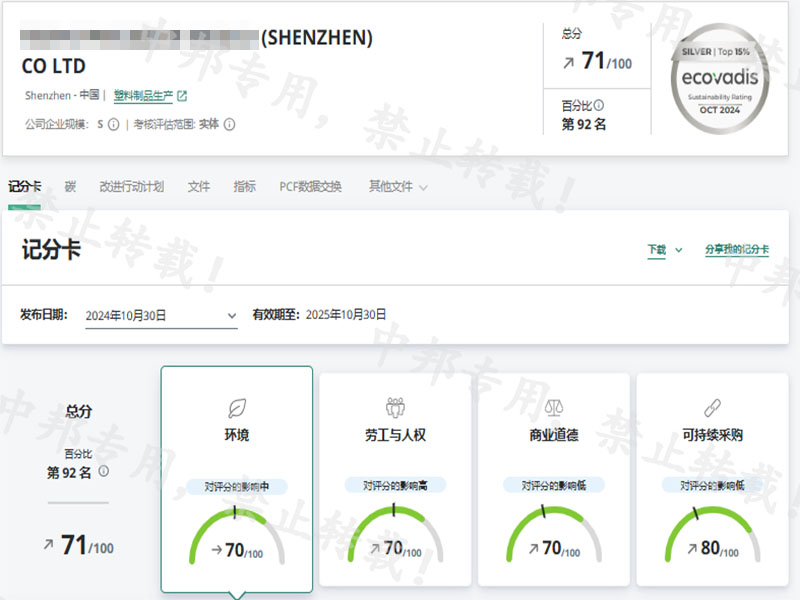The width and height of the screenshot is (800, 600).
Task: Click info icon beside 百分比 in header
Action: [x=599, y=105]
